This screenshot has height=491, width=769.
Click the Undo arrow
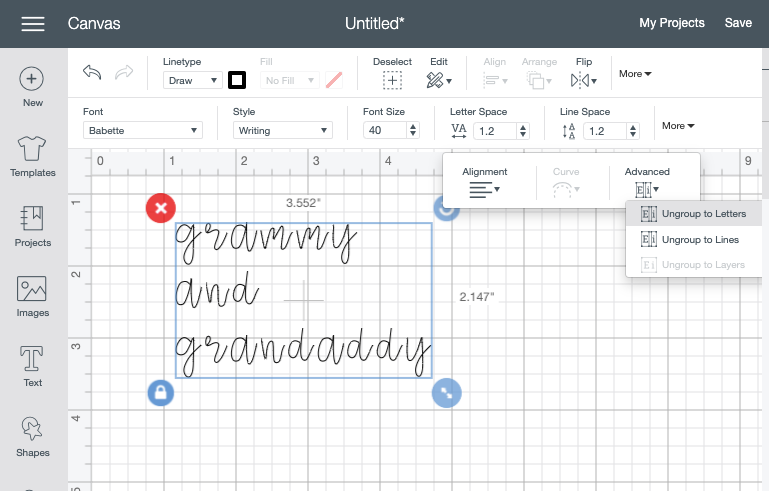(92, 73)
